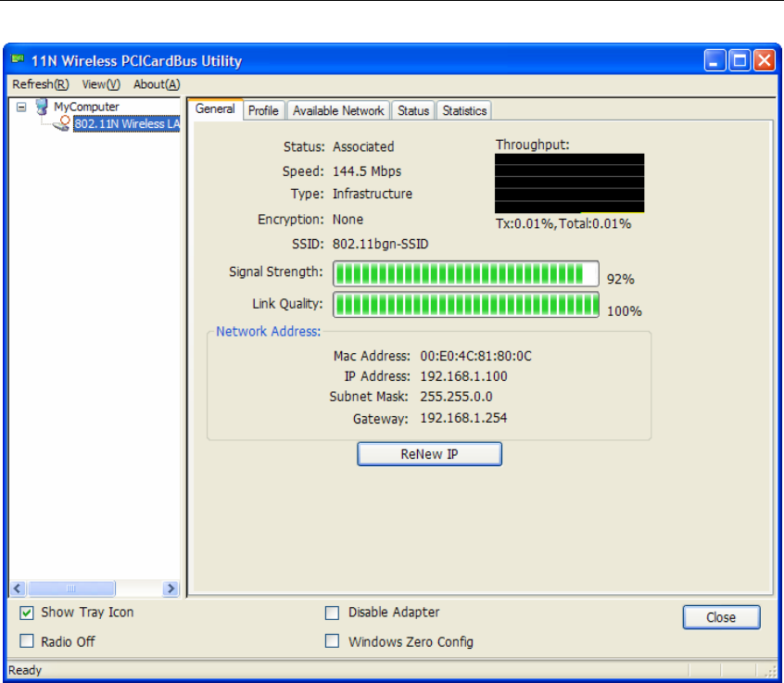Click the Mac Address value 00:E0:4C:81:80:0C
Screen dimensions: 784x683
coord(475,356)
